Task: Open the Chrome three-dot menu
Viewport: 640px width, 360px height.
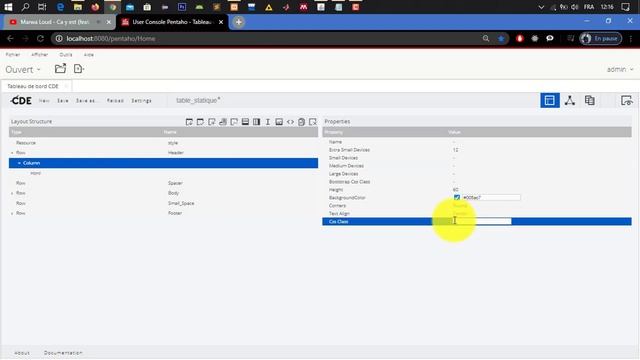Action: pyautogui.click(x=631, y=38)
